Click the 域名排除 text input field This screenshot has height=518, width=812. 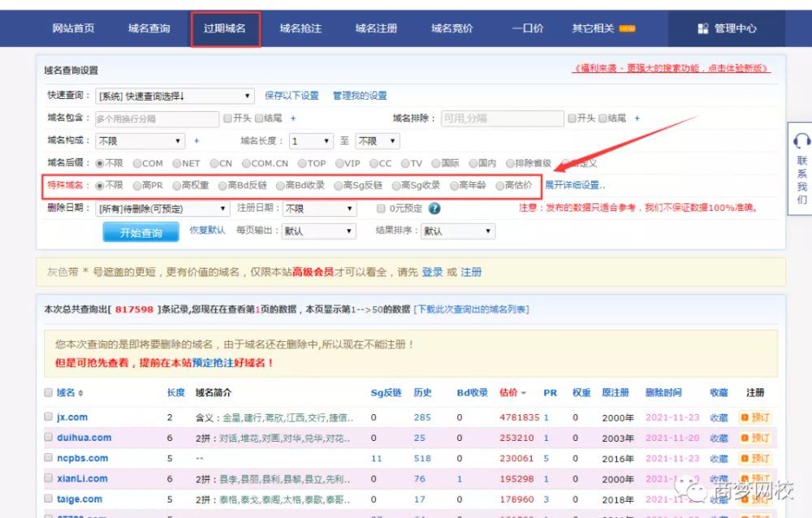pyautogui.click(x=503, y=119)
